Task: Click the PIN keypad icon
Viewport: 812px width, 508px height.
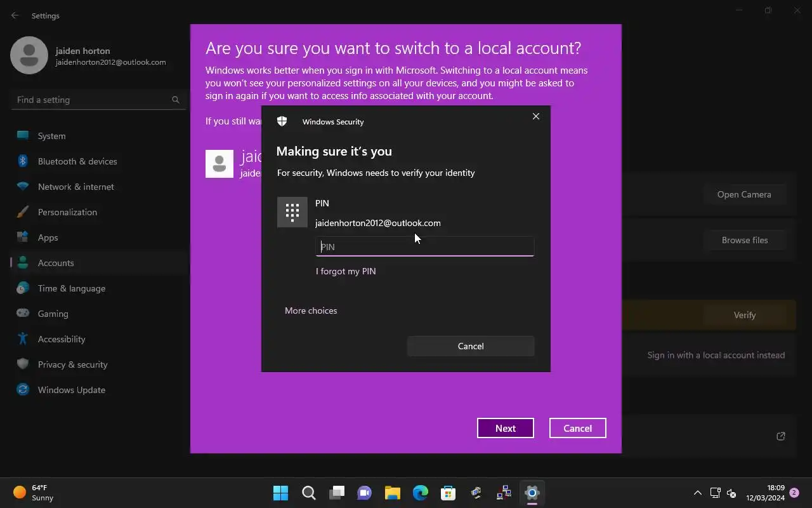Action: pyautogui.click(x=292, y=212)
